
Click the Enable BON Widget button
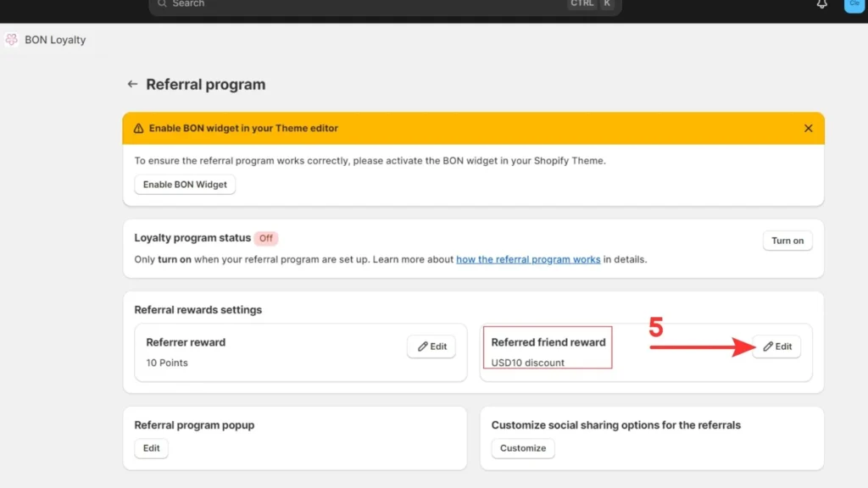(x=185, y=185)
